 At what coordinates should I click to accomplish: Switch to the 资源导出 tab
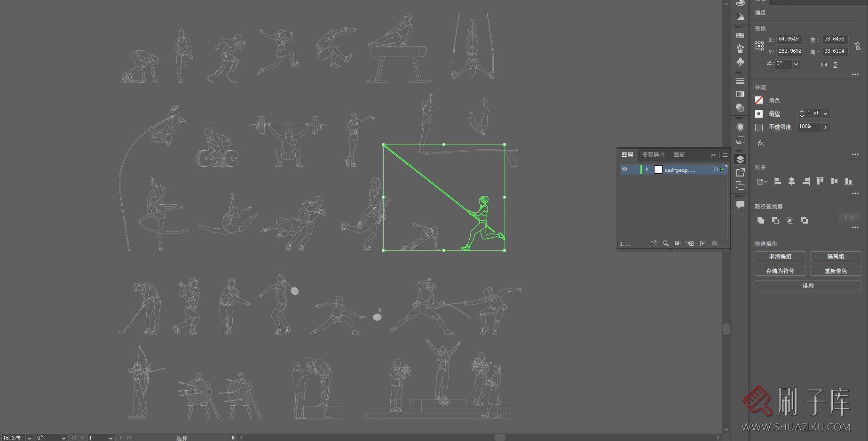click(653, 154)
